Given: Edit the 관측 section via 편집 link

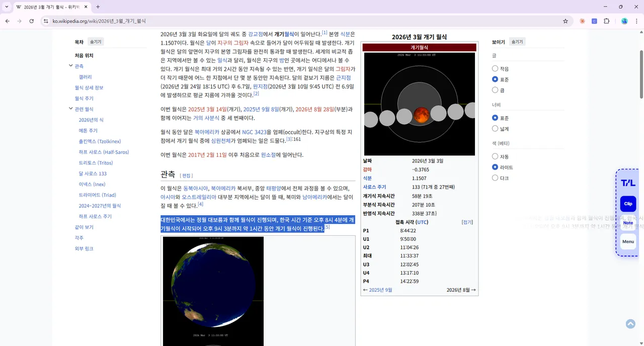Looking at the screenshot, I should [x=186, y=176].
